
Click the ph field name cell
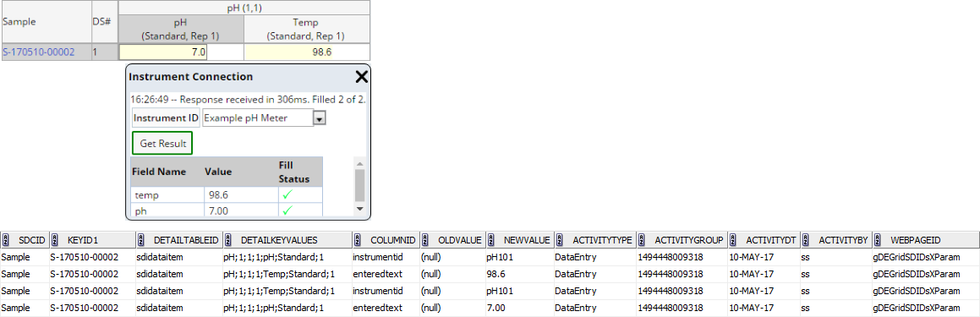[x=167, y=210]
